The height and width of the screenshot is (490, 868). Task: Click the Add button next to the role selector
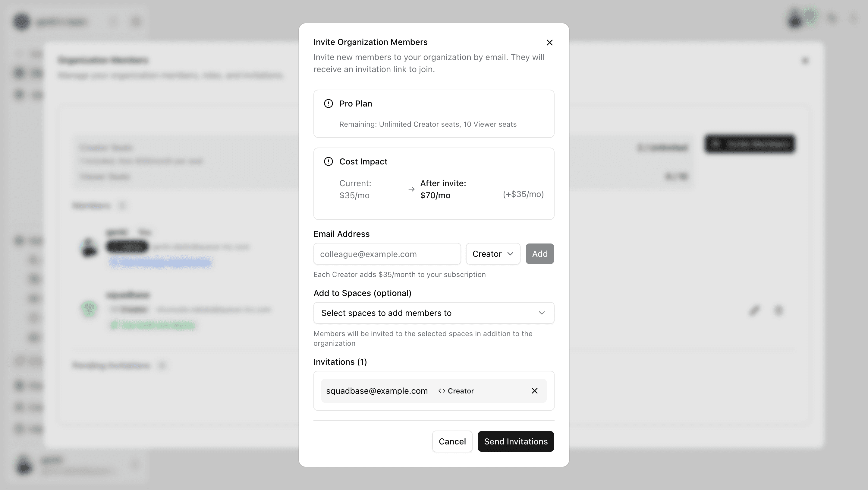(539, 254)
